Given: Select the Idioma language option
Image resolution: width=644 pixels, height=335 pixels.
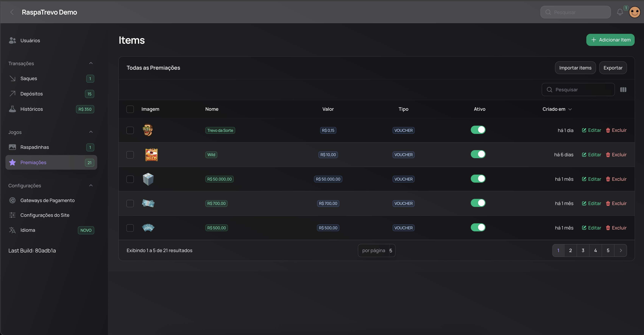Looking at the screenshot, I should [28, 230].
